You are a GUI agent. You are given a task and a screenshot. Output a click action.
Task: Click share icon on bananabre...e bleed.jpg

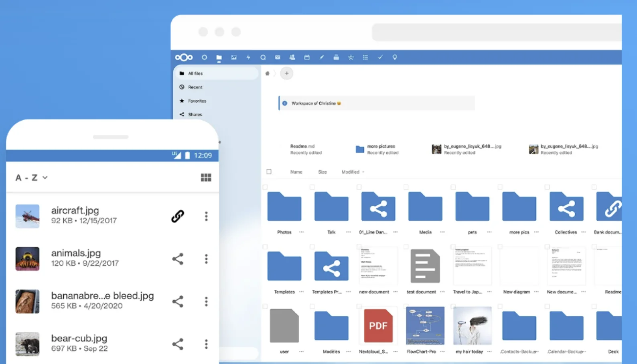pos(178,301)
